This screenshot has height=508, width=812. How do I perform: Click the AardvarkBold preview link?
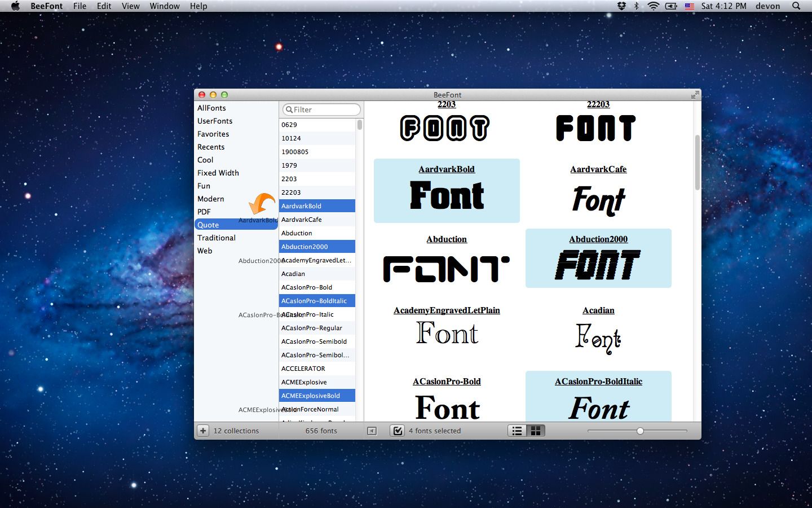pyautogui.click(x=446, y=169)
